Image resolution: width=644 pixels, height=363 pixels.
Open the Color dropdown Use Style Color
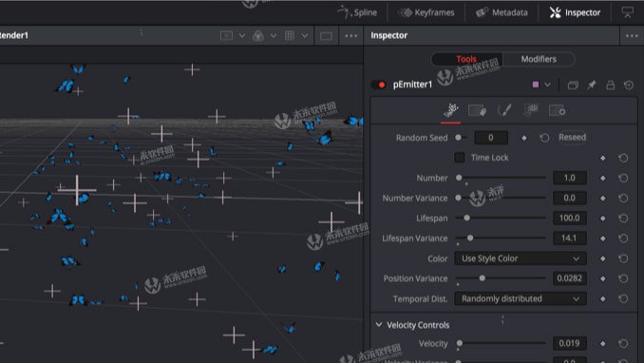(521, 258)
